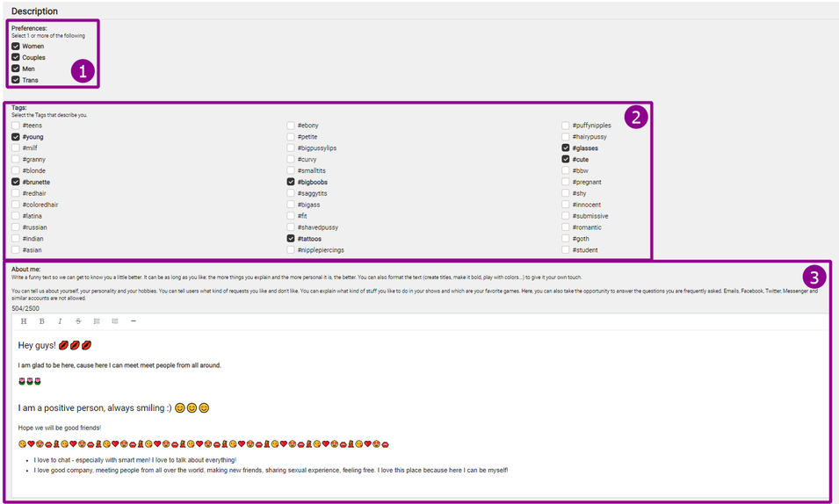Image resolution: width=839 pixels, height=504 pixels.
Task: Select the #student tag
Action: point(566,250)
